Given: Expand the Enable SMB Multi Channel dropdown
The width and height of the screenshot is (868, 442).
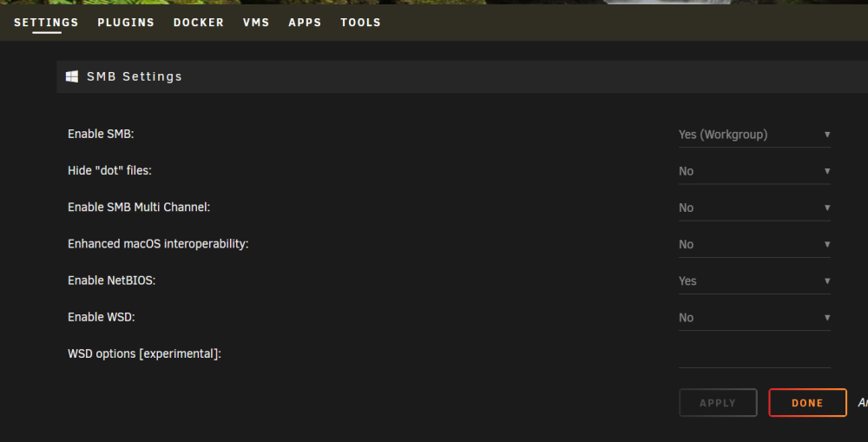Looking at the screenshot, I should pyautogui.click(x=754, y=208).
